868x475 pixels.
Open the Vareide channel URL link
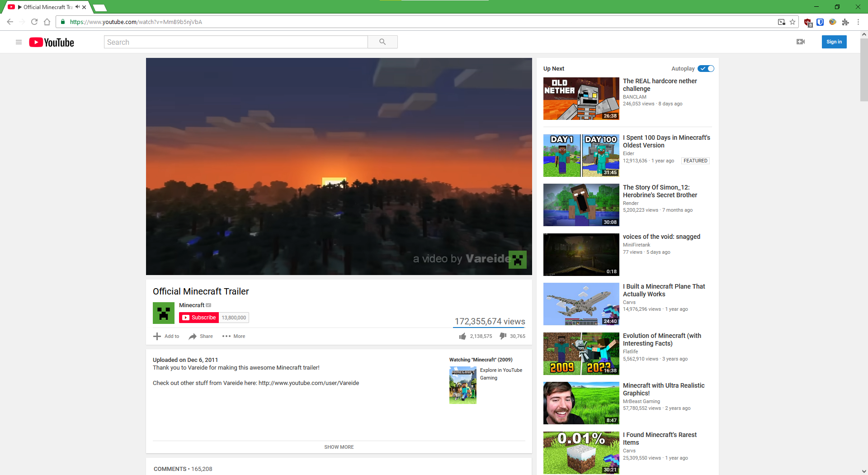(309, 383)
